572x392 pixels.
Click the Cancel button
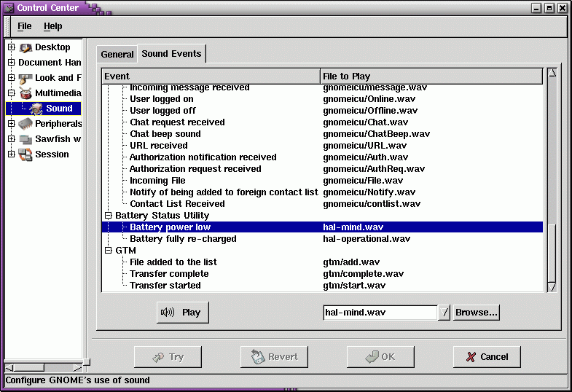pos(487,357)
